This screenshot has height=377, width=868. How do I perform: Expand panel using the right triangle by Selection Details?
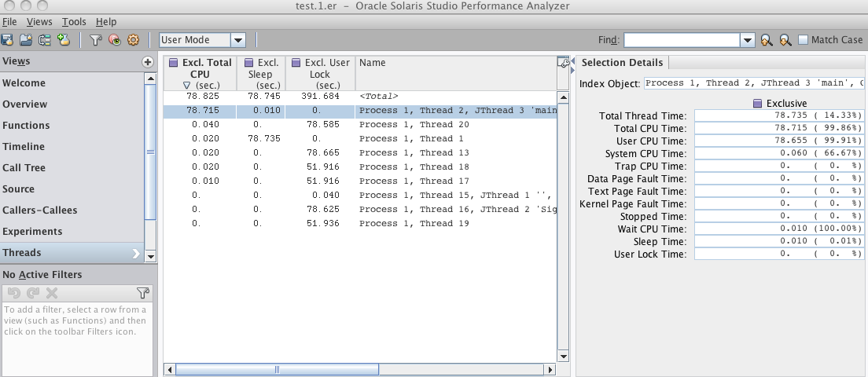pos(573,70)
